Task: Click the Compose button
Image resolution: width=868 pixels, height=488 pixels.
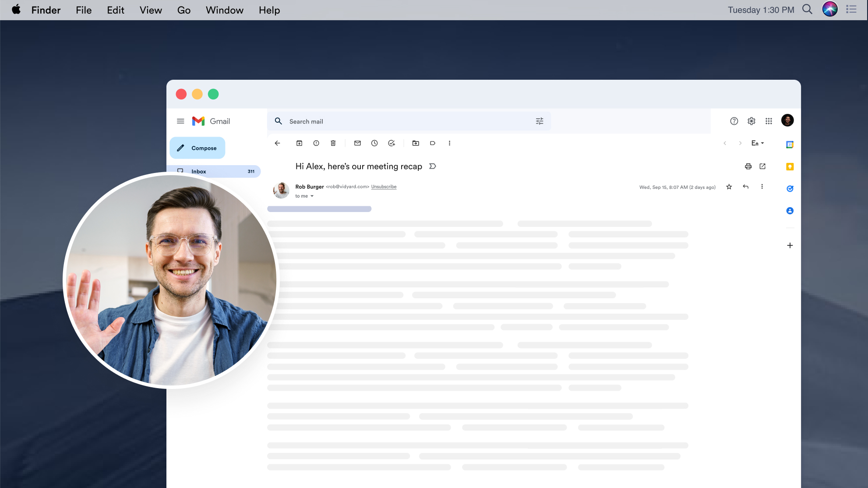Action: (198, 148)
